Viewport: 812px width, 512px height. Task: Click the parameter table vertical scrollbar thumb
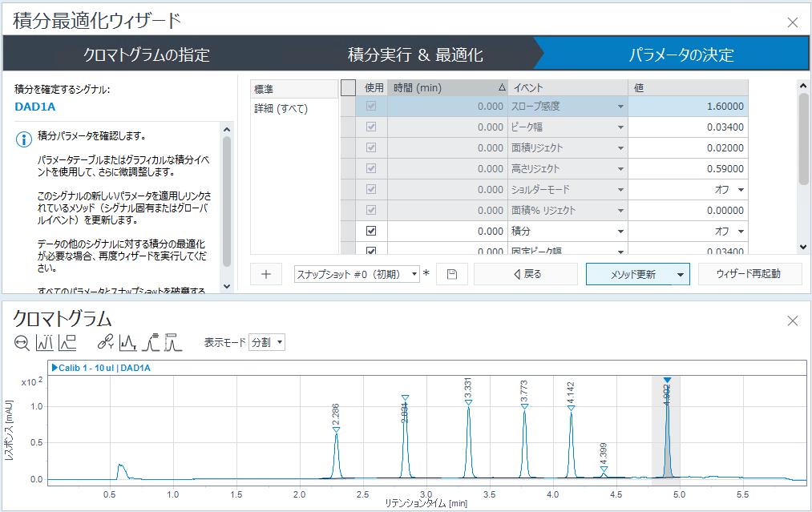click(803, 139)
